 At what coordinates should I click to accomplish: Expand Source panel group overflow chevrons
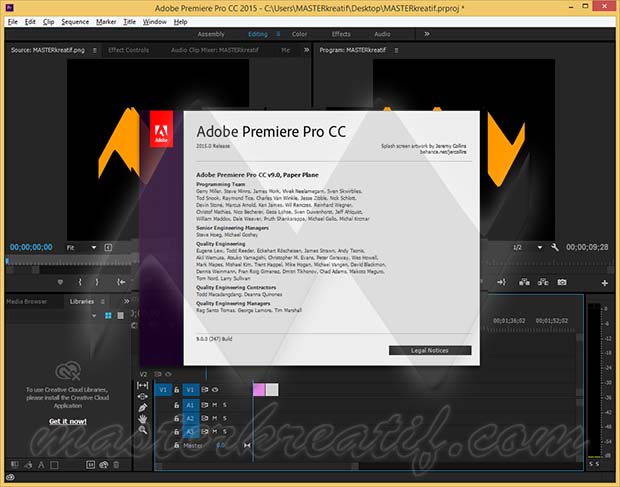tap(306, 50)
